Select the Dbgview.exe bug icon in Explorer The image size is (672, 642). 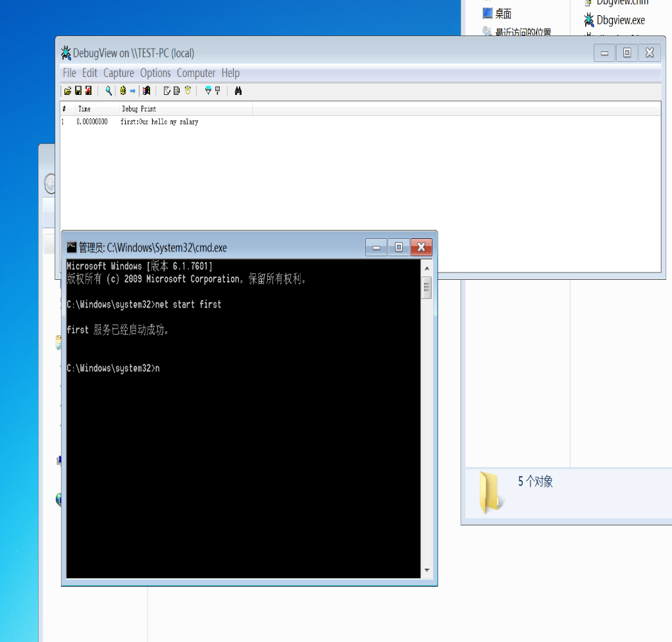[x=589, y=20]
